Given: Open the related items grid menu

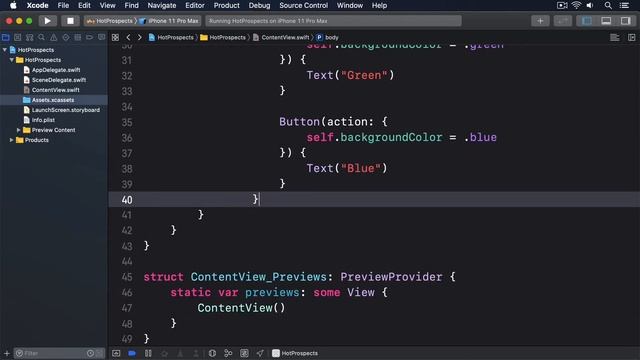Looking at the screenshot, I should (x=116, y=38).
